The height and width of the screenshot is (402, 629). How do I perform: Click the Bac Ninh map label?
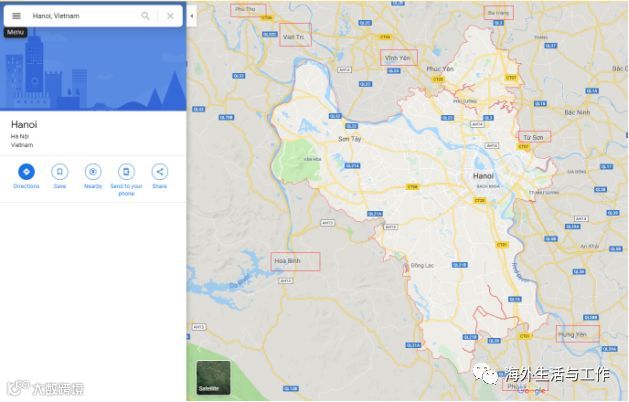577,112
